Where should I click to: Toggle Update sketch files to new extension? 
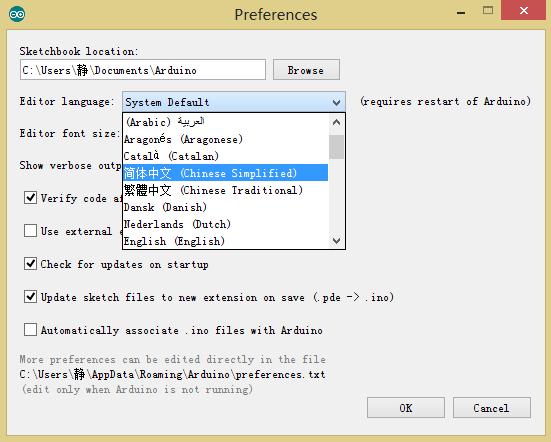30,297
